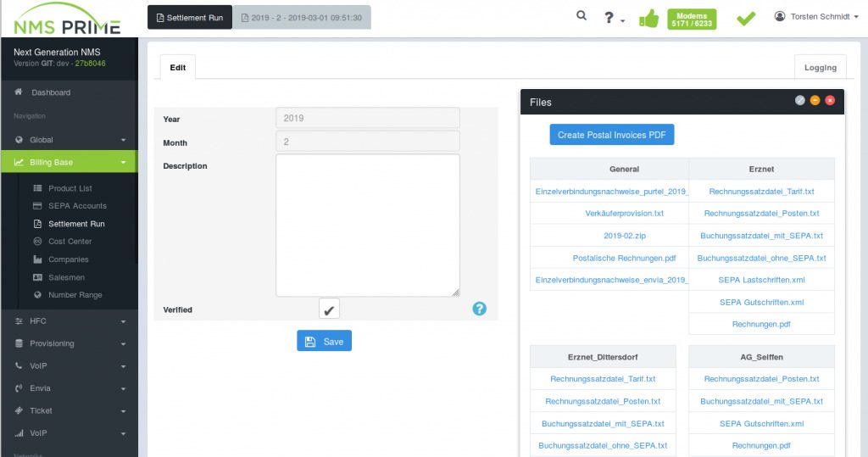Download Verkäuferprovision.txt
The width and height of the screenshot is (868, 457).
click(x=625, y=214)
